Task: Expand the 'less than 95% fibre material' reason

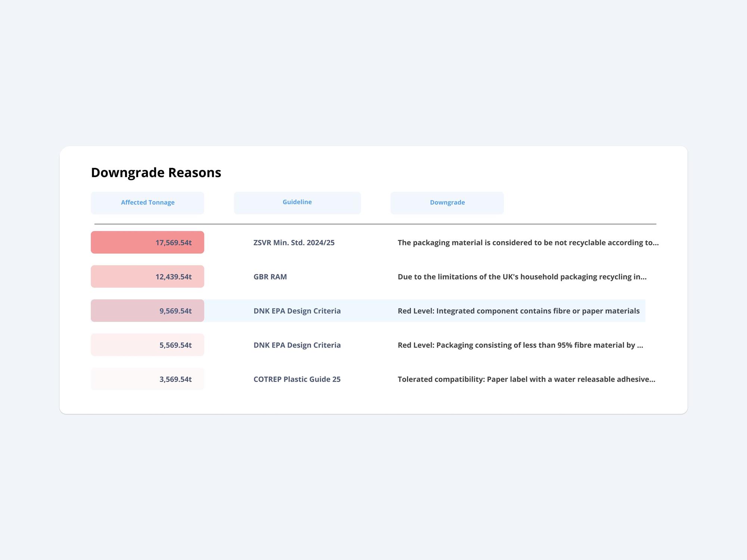Action: [x=520, y=345]
